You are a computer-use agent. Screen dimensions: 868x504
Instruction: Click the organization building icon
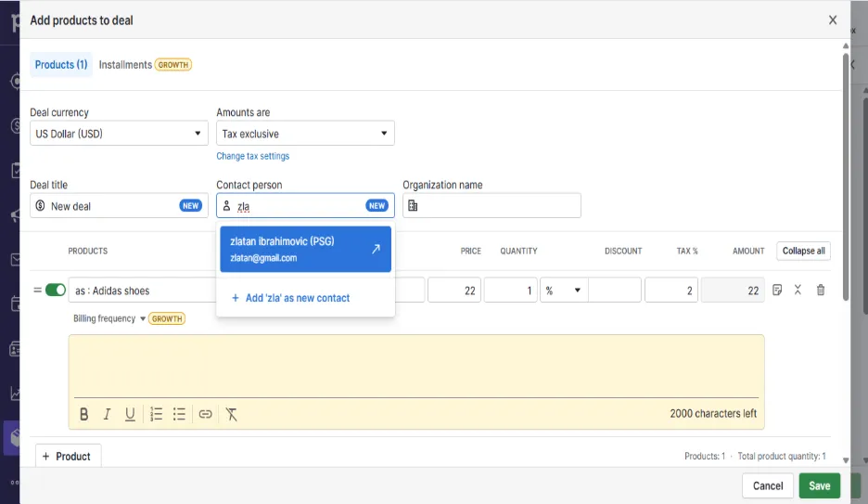[x=413, y=205]
